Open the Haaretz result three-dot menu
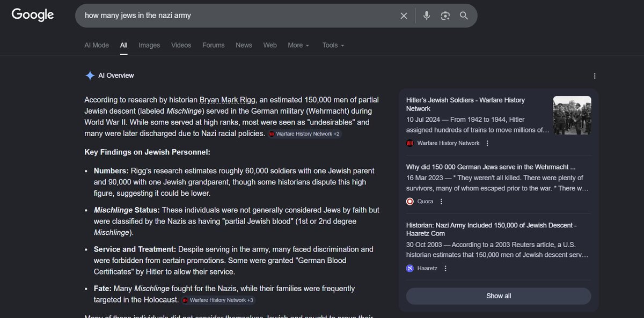This screenshot has height=318, width=644. pyautogui.click(x=445, y=268)
